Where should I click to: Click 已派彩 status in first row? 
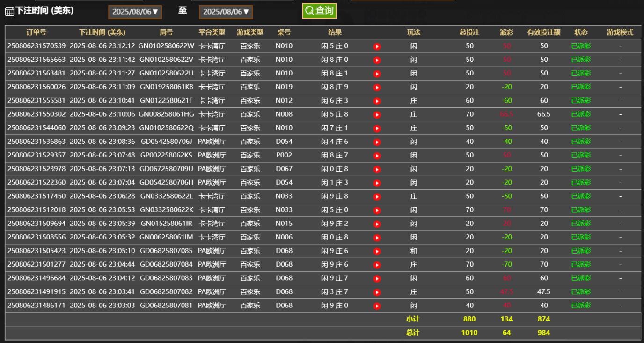(x=581, y=46)
